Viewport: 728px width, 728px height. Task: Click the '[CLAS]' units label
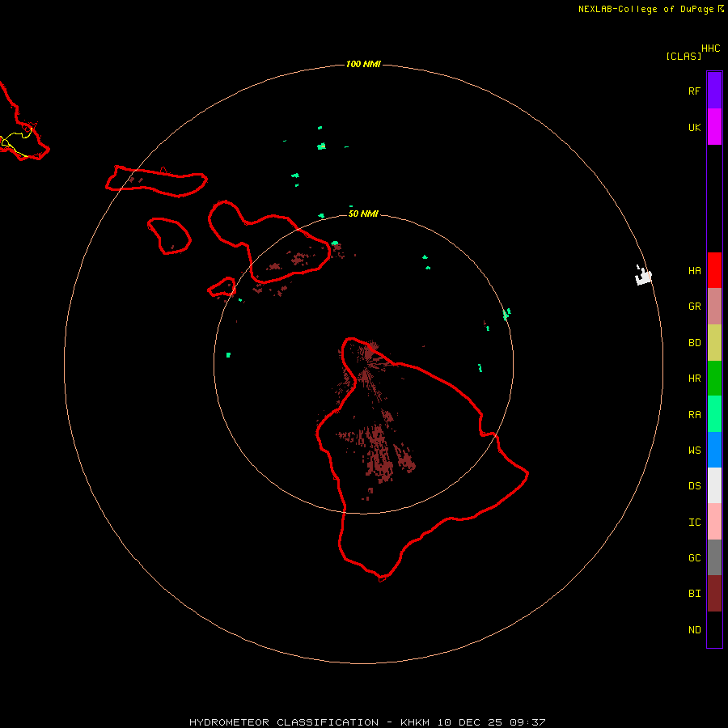pos(684,56)
